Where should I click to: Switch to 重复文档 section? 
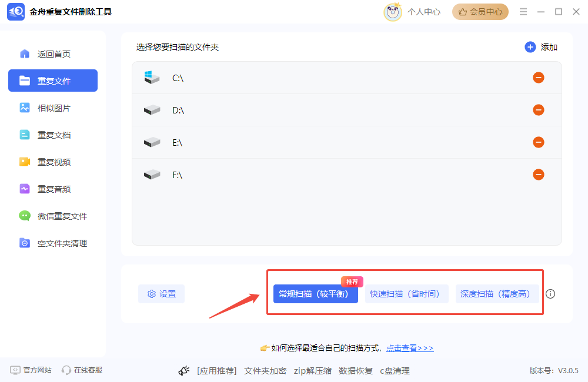click(x=53, y=135)
